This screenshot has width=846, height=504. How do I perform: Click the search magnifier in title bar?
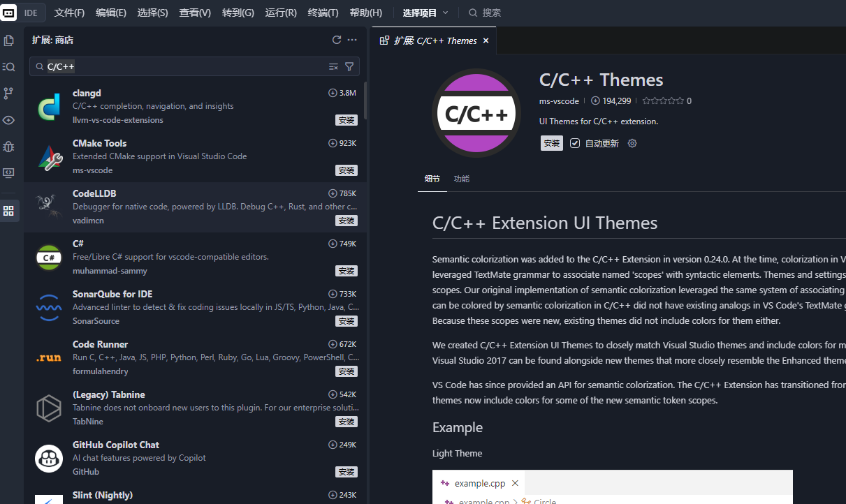473,13
